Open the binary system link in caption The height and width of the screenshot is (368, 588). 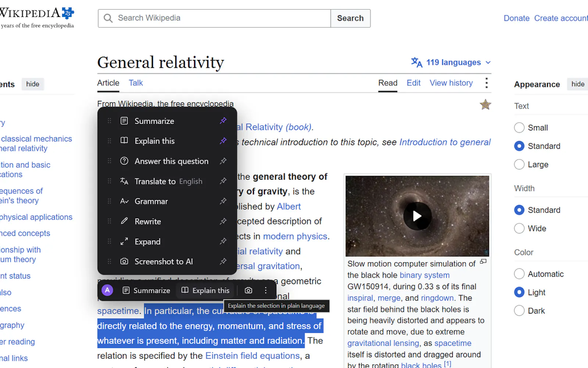424,275
